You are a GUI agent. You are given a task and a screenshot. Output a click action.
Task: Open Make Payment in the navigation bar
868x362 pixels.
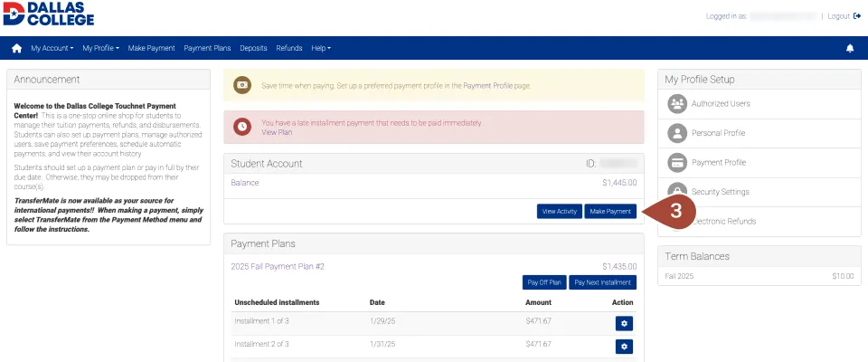[151, 48]
